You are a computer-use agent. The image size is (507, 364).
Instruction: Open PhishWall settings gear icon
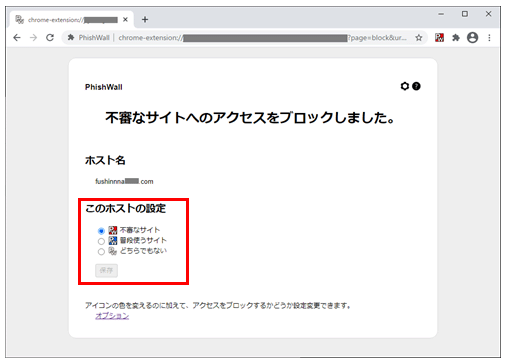[x=405, y=86]
